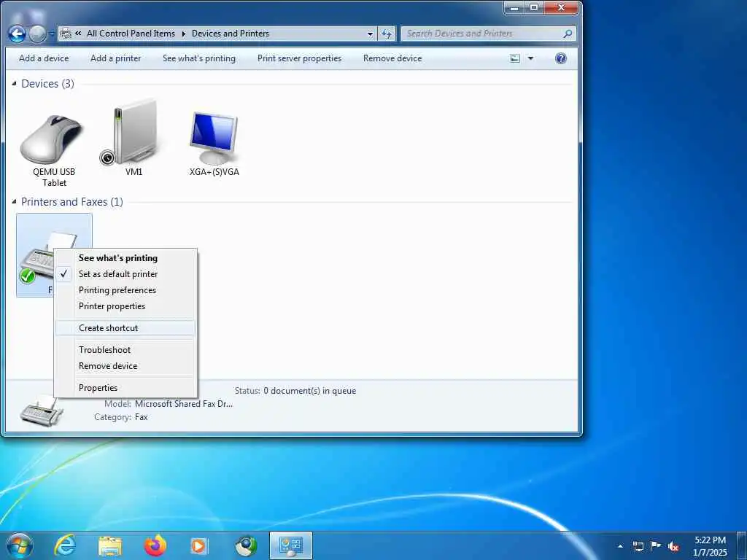Screen dimensions: 747x560
Task: Click Devices and Printers breadcrumb
Action: (x=231, y=34)
